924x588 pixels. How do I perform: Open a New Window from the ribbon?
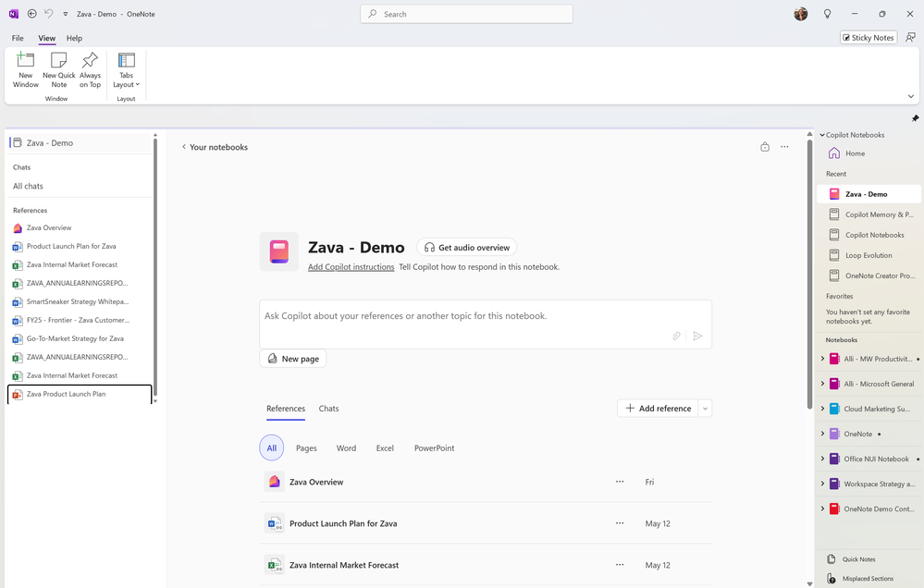(25, 70)
